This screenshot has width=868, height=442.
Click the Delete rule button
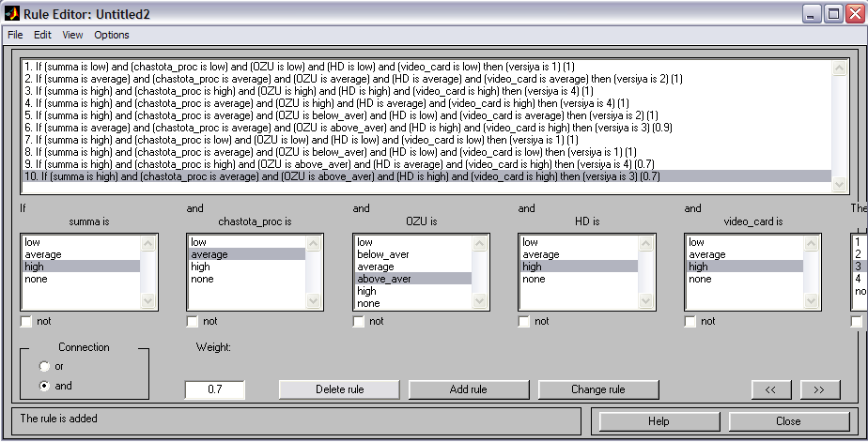(339, 389)
